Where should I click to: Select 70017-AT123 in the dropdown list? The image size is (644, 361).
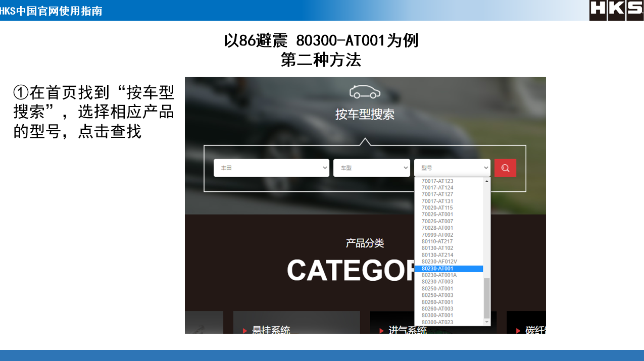pos(437,181)
